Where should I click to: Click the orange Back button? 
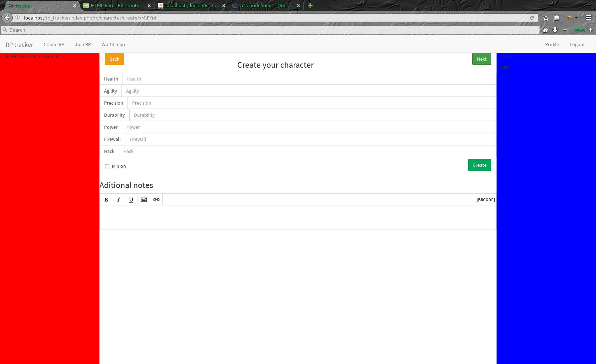pos(114,59)
